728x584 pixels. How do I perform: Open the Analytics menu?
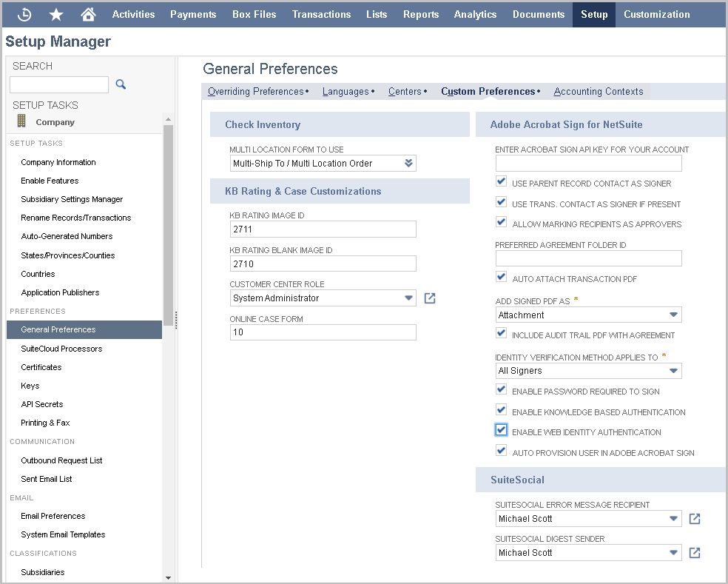(475, 14)
